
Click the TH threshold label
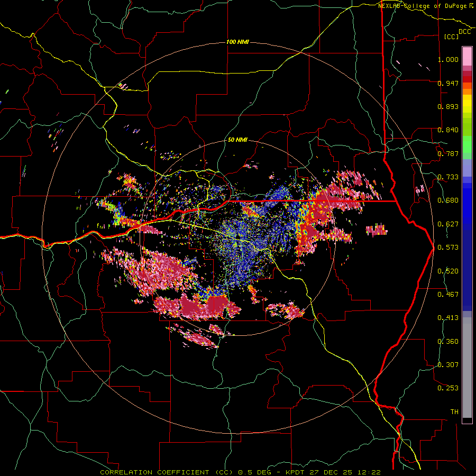click(x=454, y=412)
